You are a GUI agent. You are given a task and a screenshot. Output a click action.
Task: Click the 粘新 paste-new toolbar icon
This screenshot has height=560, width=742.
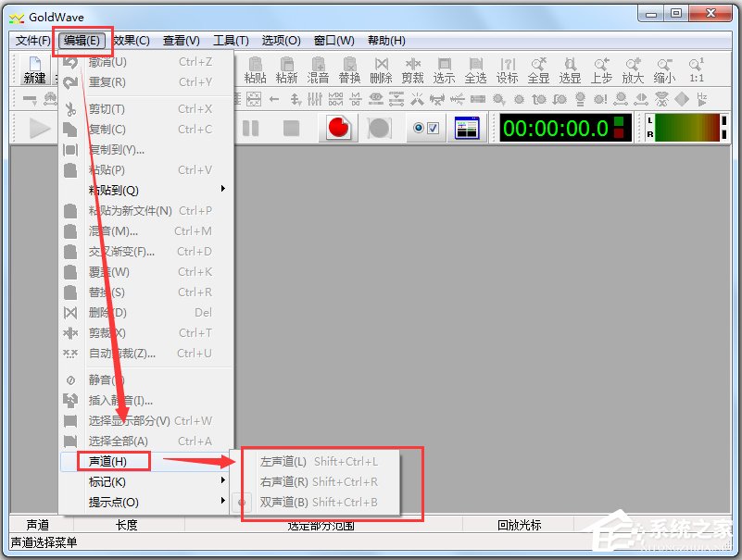click(286, 69)
